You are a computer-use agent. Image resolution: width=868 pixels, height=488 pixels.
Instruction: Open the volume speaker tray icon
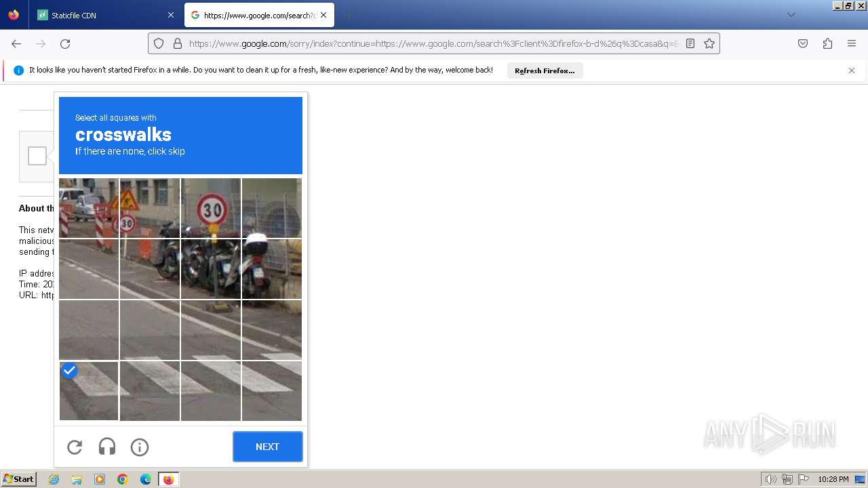(770, 479)
